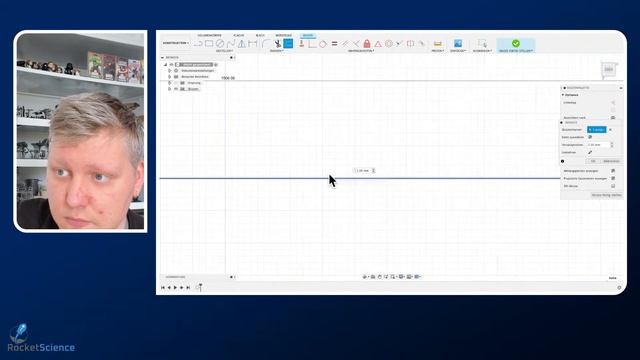Apply the Parallel constraint
This screenshot has height=360, width=640.
[x=345, y=43]
